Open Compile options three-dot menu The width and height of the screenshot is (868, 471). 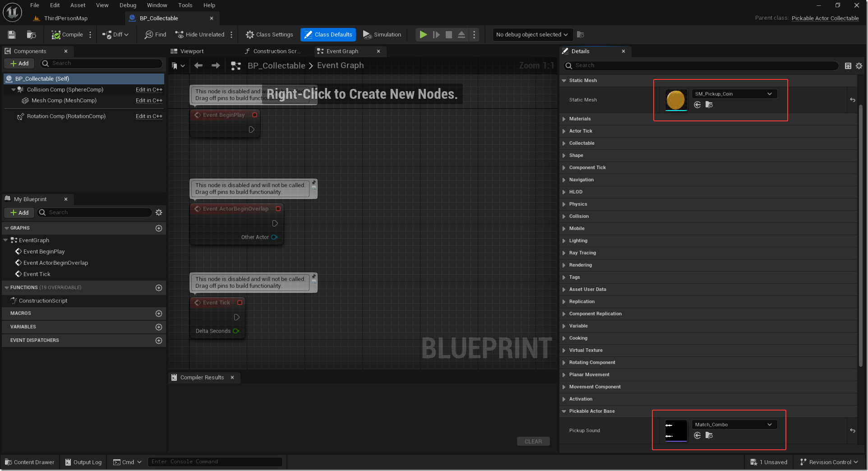tap(91, 35)
